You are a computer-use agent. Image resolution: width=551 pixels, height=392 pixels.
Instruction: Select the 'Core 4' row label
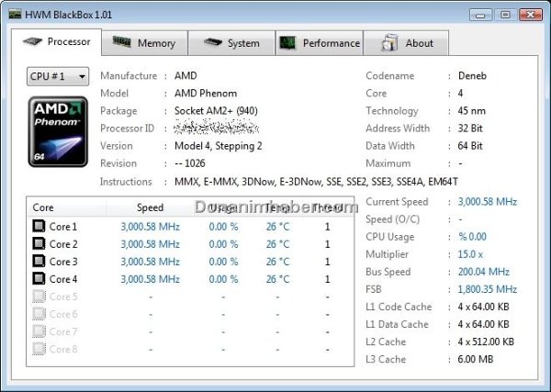point(63,279)
